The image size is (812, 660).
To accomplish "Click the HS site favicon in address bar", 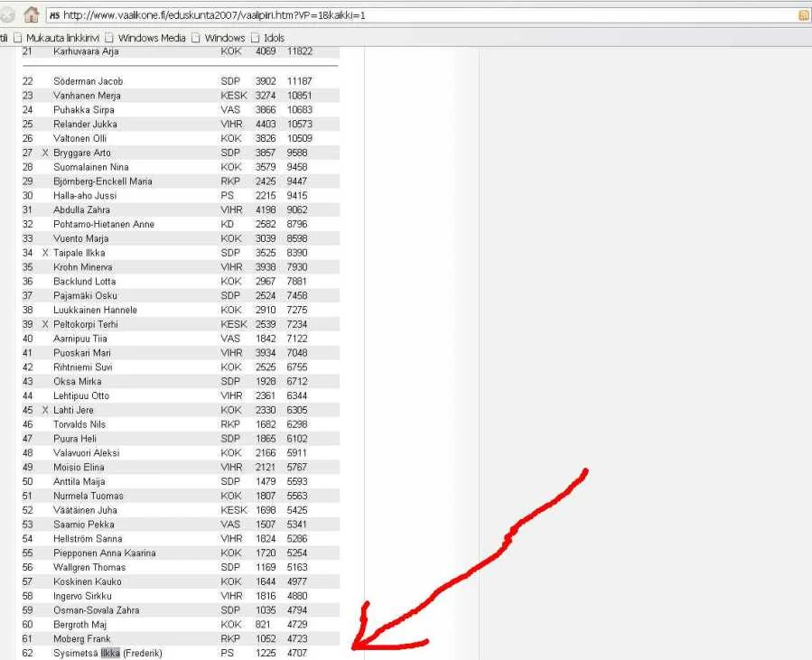I will (54, 15).
